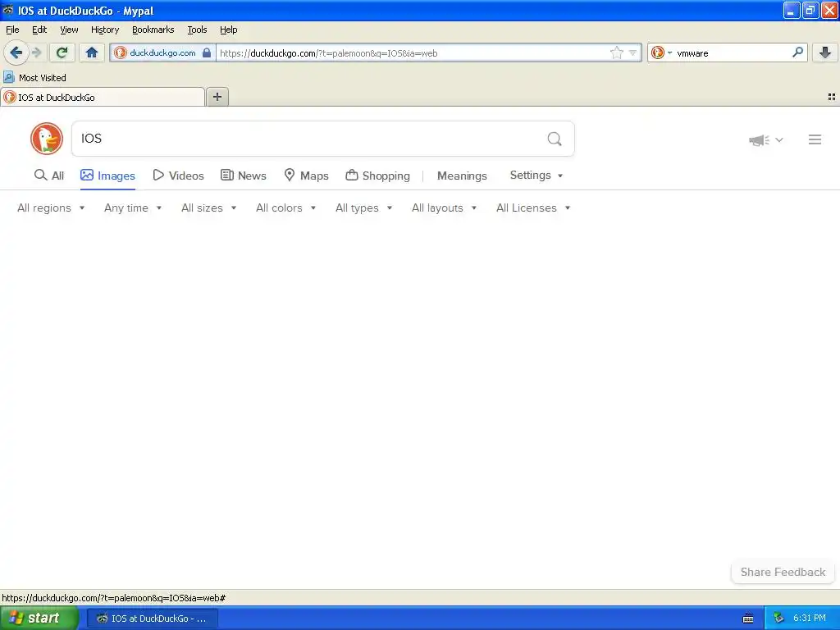The height and width of the screenshot is (630, 840).
Task: Open the View menu
Action: (69, 30)
